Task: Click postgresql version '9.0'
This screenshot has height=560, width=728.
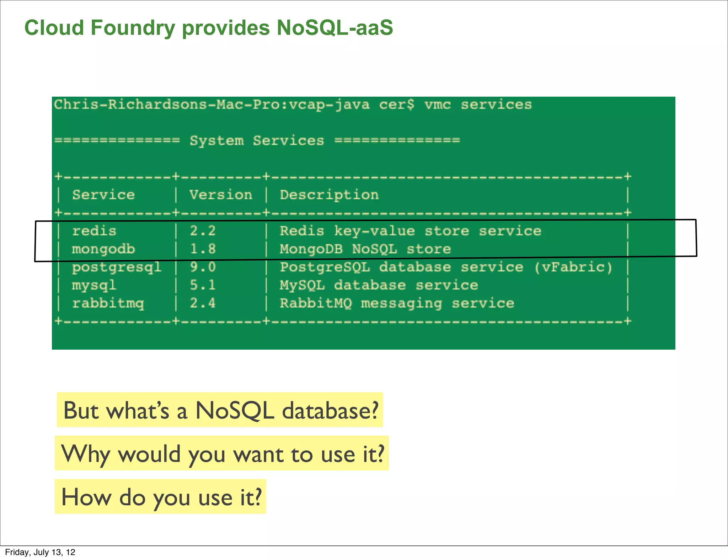Action: (x=203, y=267)
